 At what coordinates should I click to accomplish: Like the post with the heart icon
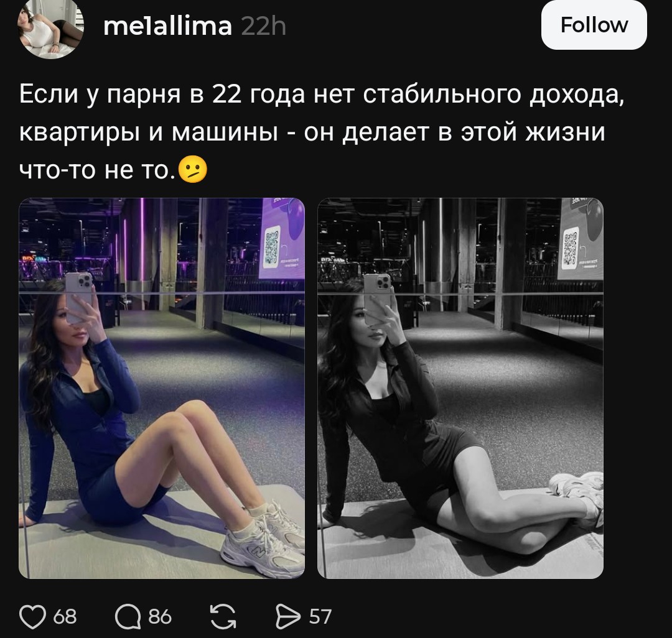[32, 617]
